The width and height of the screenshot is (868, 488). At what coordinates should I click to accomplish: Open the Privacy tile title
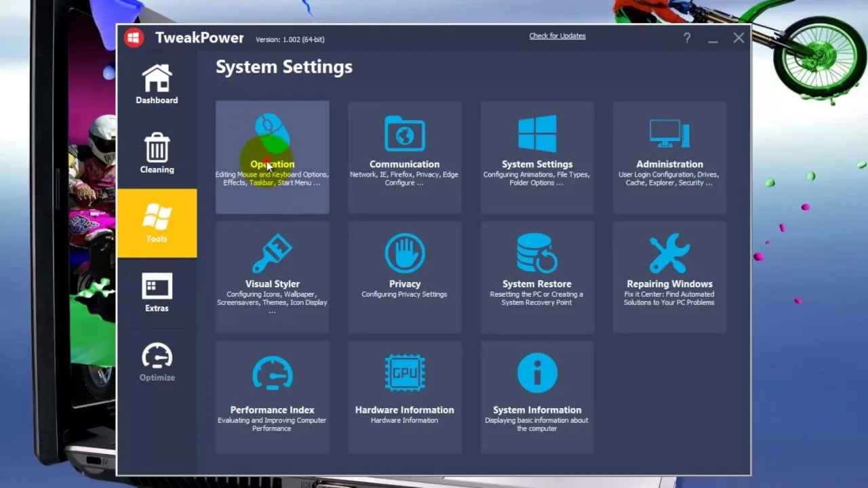pos(405,284)
